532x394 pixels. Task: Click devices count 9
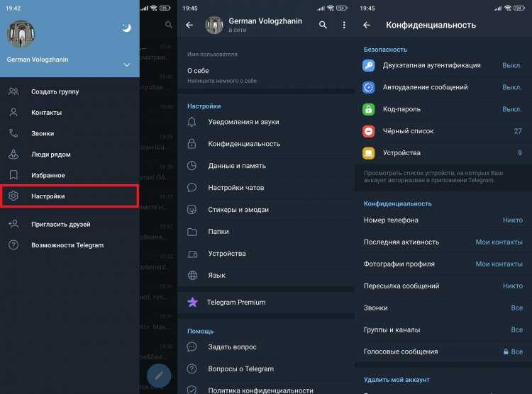point(519,153)
